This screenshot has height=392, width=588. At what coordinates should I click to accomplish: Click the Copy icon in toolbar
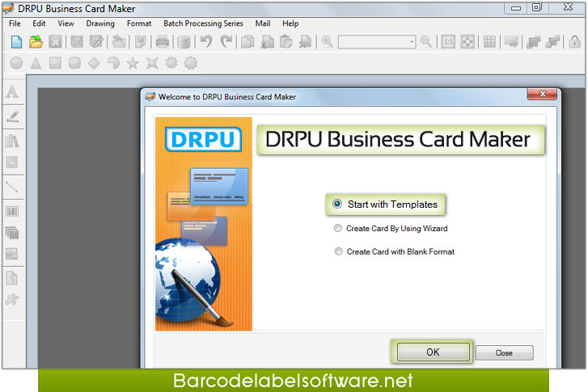click(247, 41)
